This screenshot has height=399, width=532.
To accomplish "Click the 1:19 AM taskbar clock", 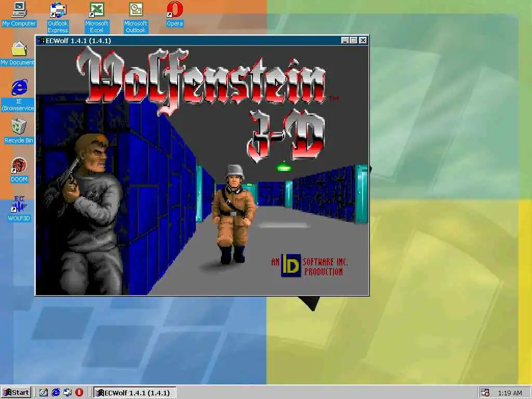I will tap(510, 393).
